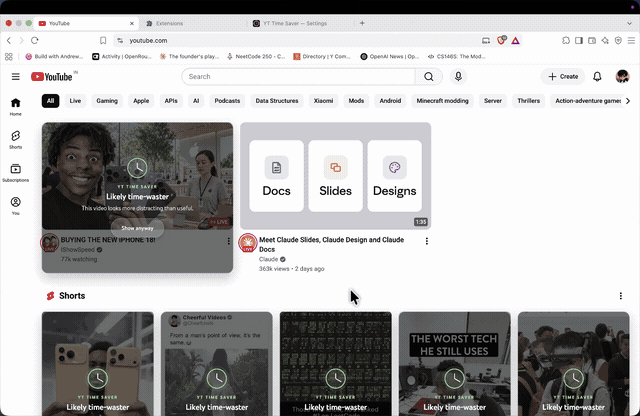Go to Shorts in the sidebar
Image resolution: width=640 pixels, height=416 pixels.
click(16, 140)
